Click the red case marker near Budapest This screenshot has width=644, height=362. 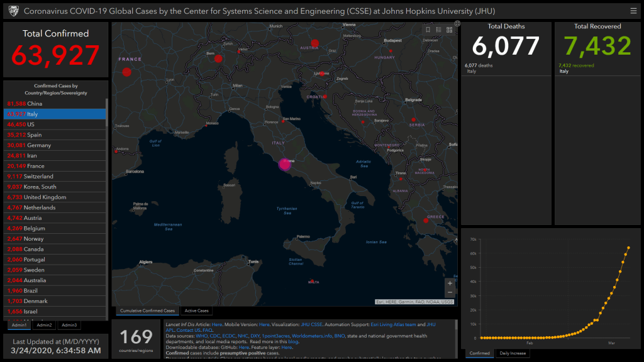[x=391, y=52]
